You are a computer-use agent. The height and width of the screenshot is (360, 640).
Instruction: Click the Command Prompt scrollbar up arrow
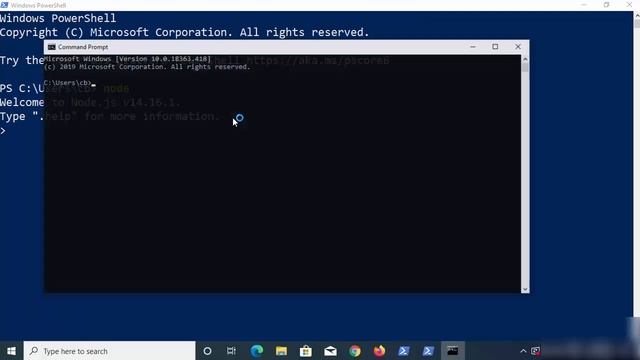coord(525,59)
